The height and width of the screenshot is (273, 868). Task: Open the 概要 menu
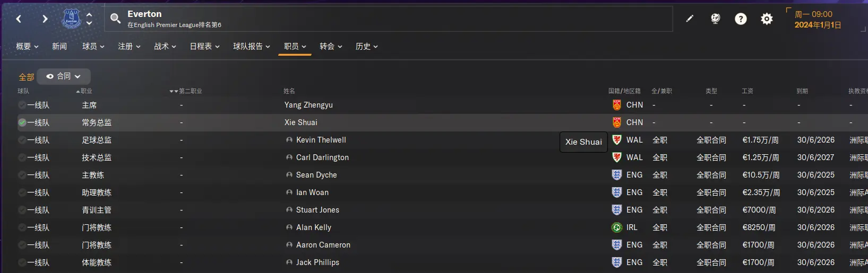[x=27, y=47]
